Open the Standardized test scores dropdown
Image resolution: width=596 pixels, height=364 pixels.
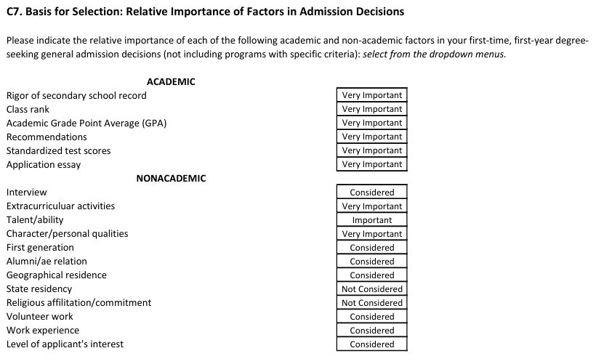371,150
